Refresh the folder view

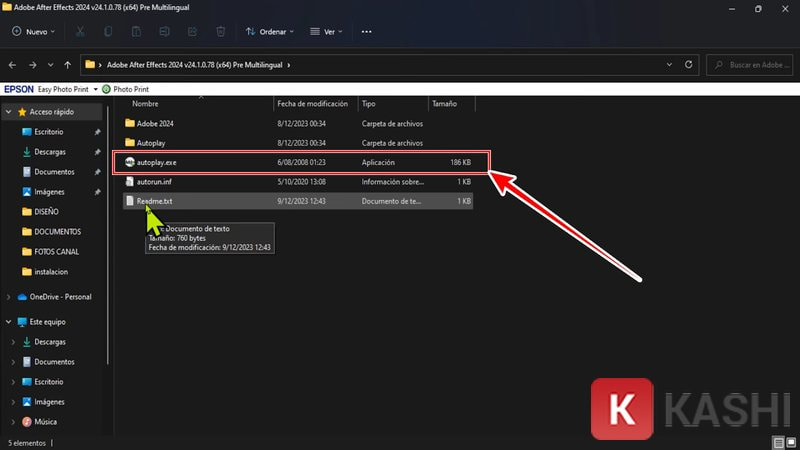(688, 65)
